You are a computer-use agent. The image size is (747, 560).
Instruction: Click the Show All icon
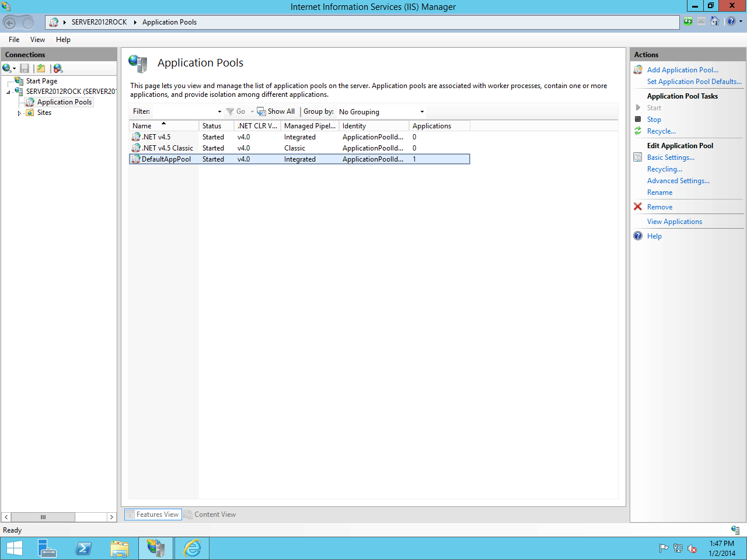tap(261, 111)
